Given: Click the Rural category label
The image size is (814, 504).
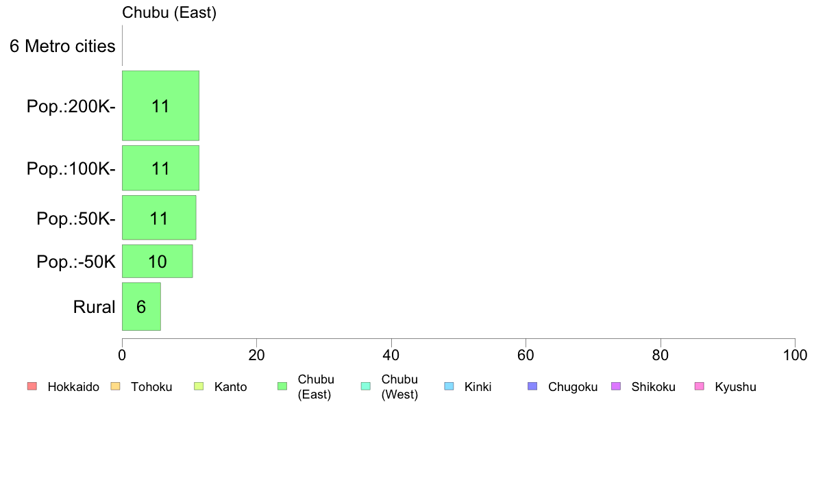Looking at the screenshot, I should click(x=94, y=307).
